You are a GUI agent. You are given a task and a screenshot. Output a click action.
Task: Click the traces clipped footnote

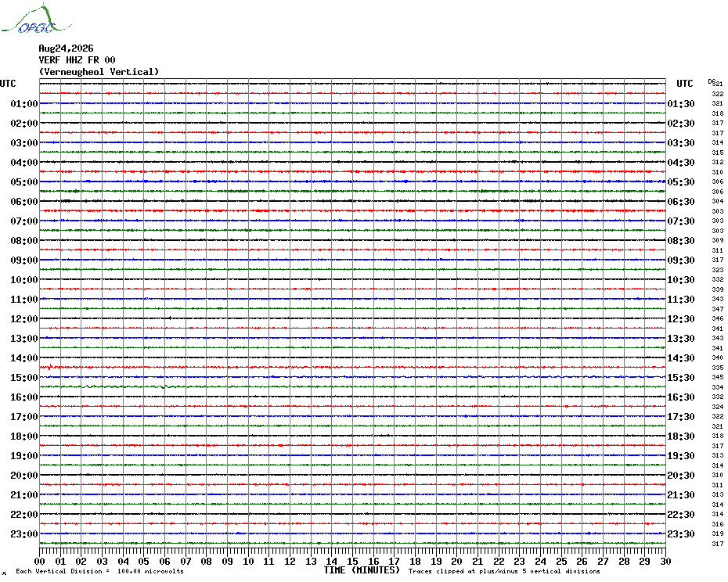[x=504, y=571]
